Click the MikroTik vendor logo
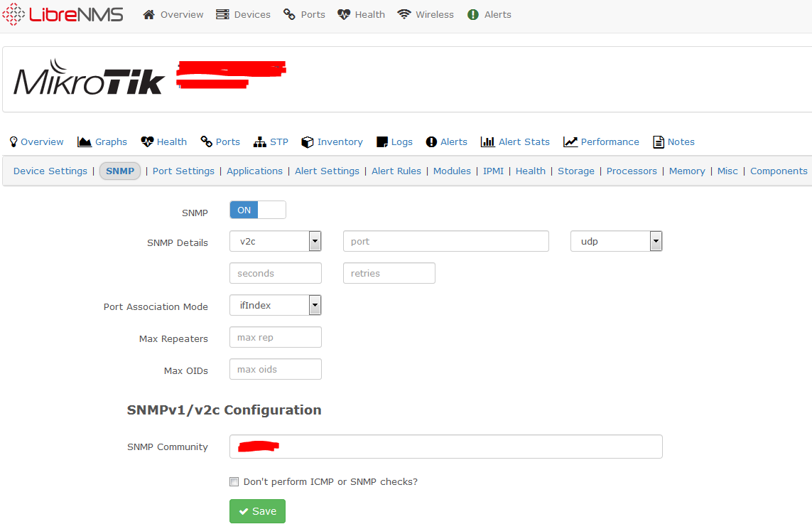Viewport: 812px width, 529px height. (x=89, y=78)
